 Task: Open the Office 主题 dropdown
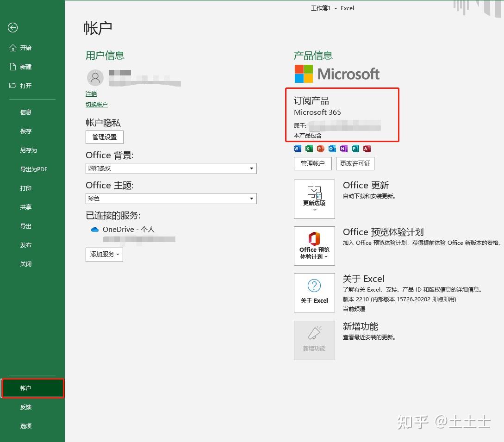click(171, 199)
